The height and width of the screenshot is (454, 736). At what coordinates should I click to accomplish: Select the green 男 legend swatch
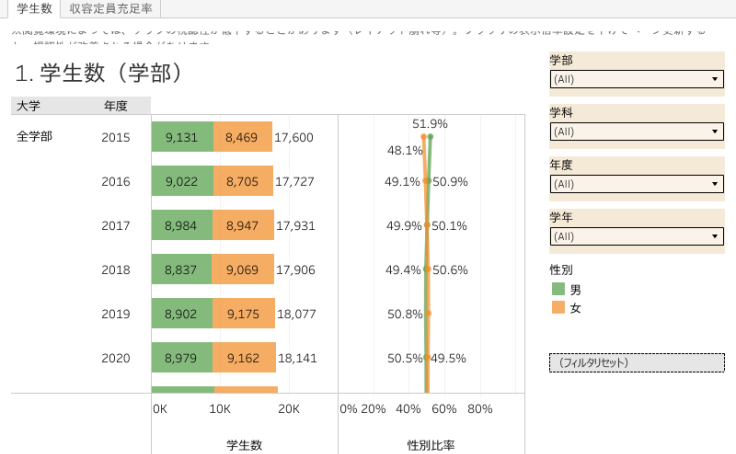click(558, 289)
